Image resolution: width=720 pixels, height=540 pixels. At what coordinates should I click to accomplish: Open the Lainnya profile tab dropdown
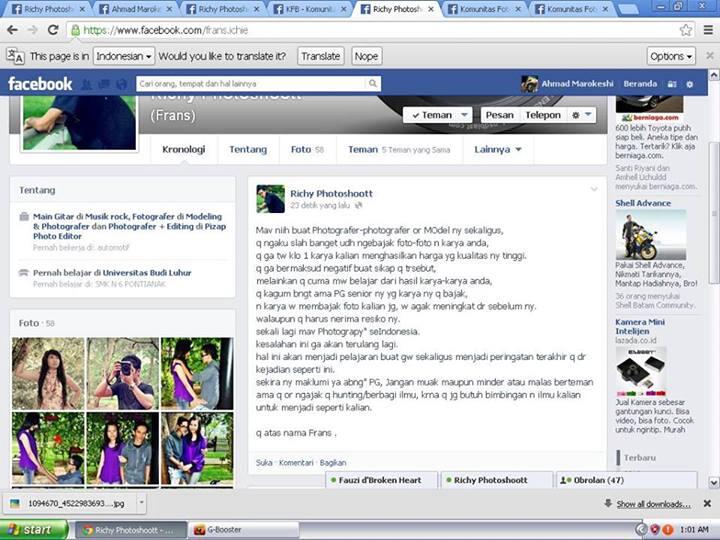click(x=498, y=150)
